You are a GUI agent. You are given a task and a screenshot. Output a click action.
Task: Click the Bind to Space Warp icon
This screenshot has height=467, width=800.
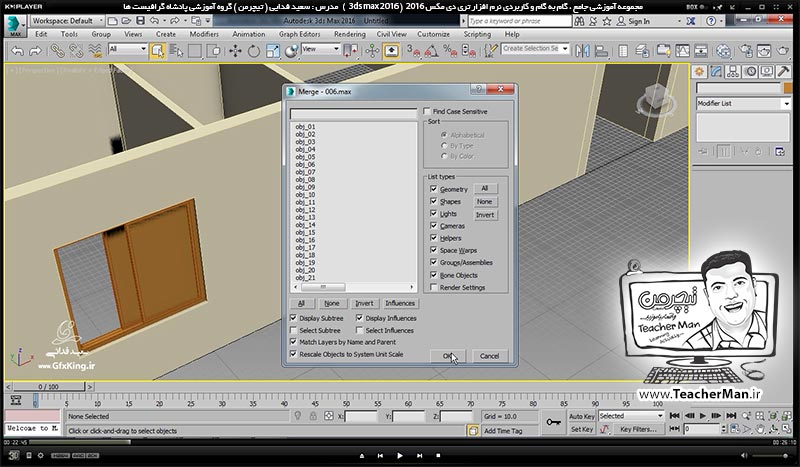coord(95,51)
